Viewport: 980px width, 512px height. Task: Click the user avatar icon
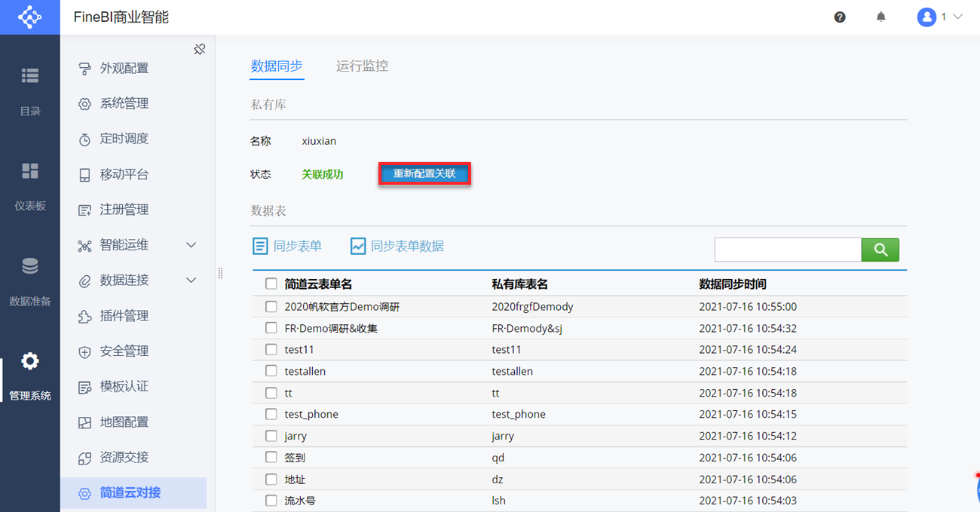tap(926, 17)
